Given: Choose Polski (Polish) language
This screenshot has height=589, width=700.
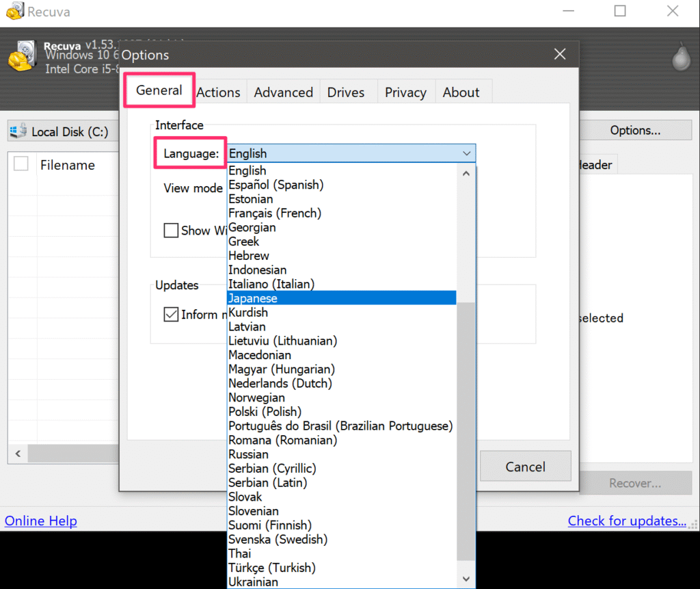Looking at the screenshot, I should pos(342,412).
